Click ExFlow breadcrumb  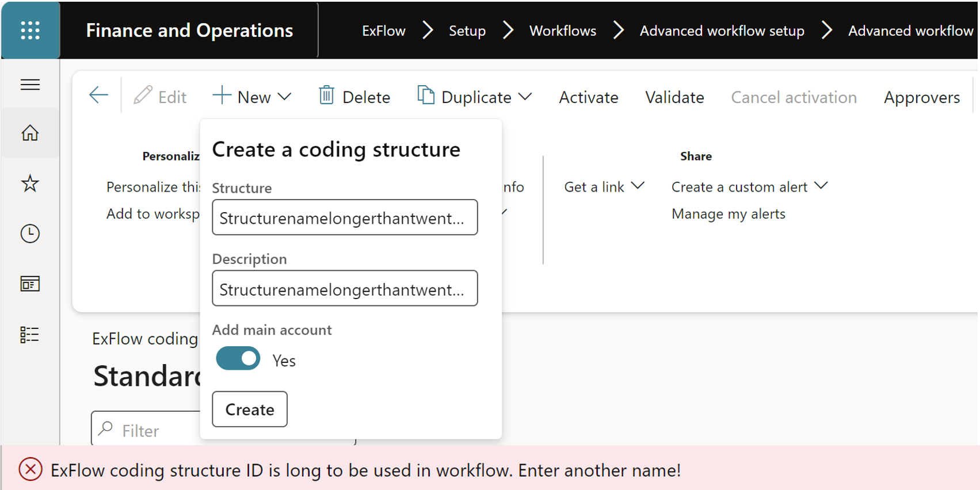tap(384, 30)
